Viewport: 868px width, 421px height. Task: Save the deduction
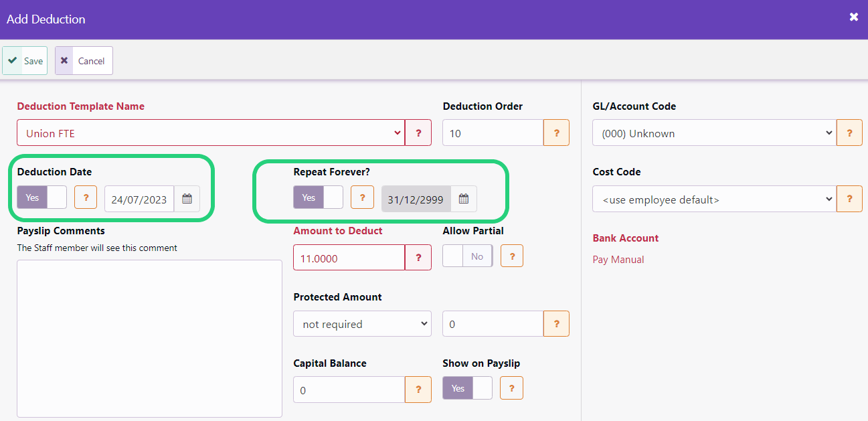coord(25,60)
